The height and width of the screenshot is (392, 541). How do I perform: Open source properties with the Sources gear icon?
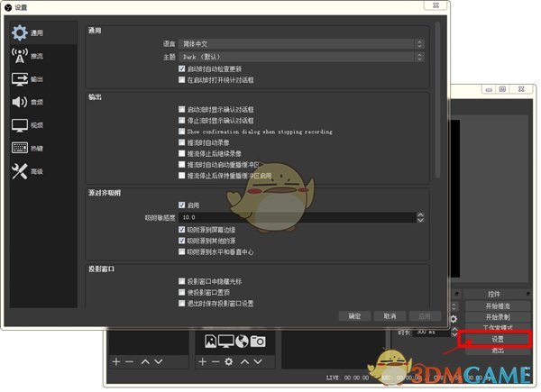tap(228, 361)
